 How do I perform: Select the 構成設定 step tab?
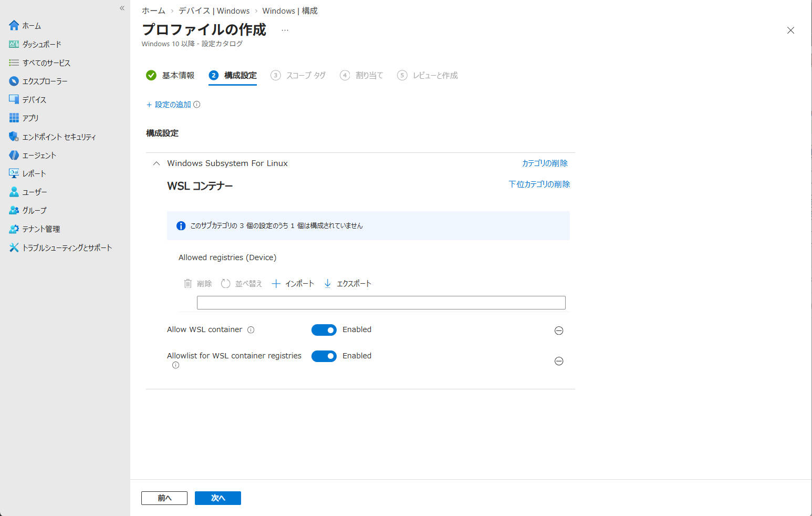pos(233,76)
